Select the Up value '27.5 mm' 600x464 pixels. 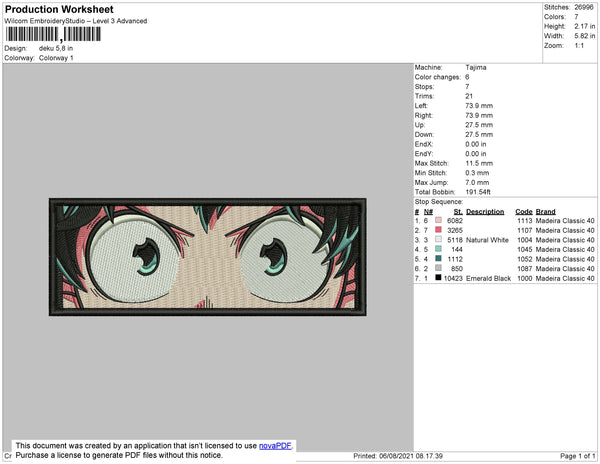pos(479,125)
